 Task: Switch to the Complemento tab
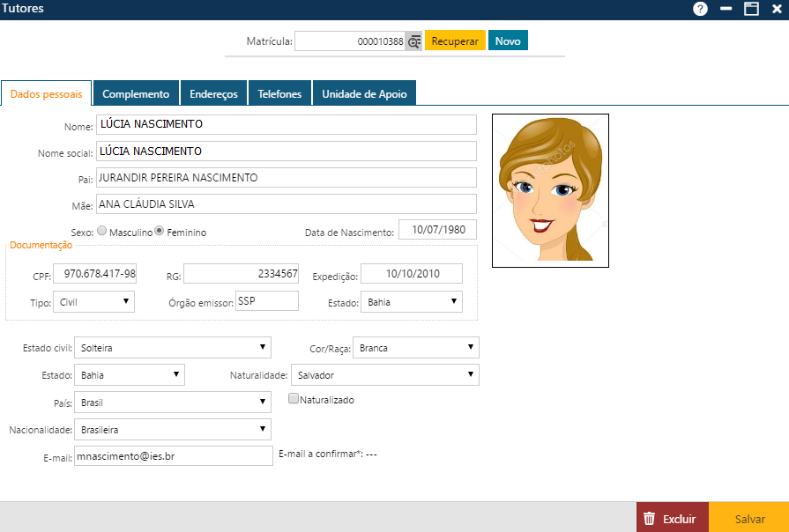tap(136, 93)
